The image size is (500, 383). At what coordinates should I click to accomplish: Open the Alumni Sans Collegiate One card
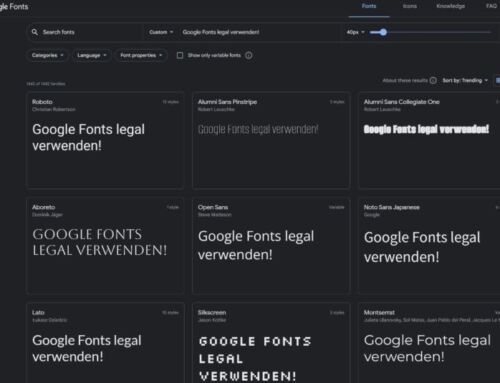[429, 141]
